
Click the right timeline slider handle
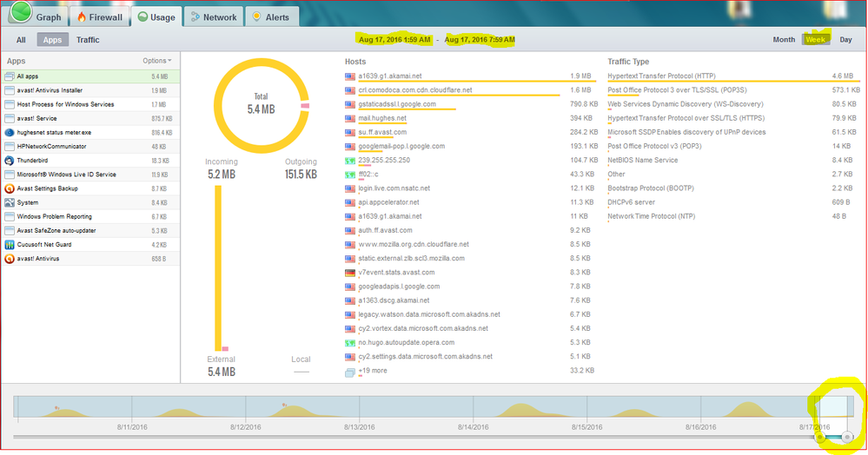[847, 437]
